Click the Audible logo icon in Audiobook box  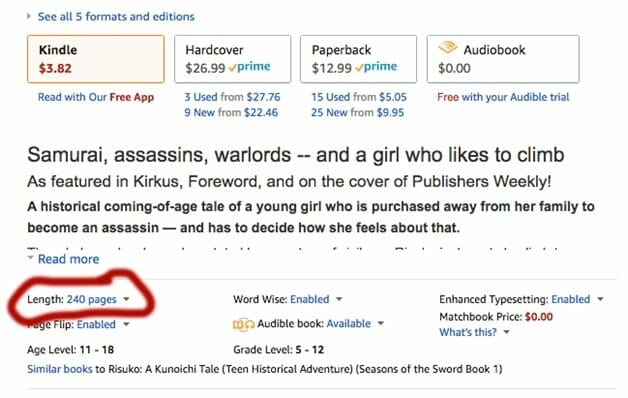(x=448, y=48)
